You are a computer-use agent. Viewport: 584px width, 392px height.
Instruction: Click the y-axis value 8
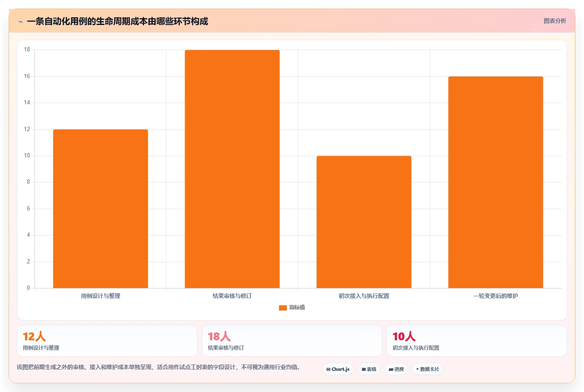pos(28,182)
